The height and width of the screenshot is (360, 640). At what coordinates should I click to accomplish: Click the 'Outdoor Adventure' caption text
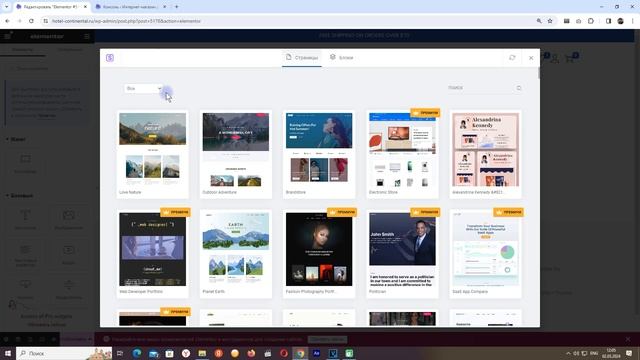[x=220, y=192]
